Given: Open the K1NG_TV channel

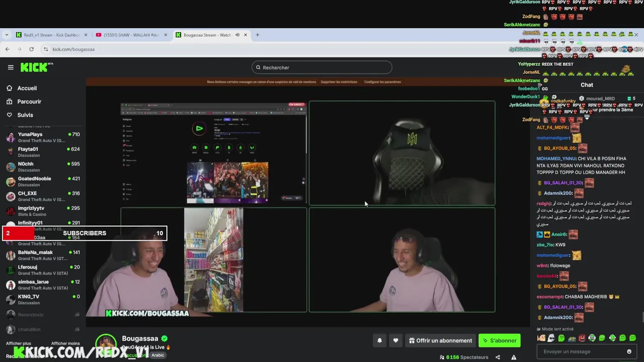Looking at the screenshot, I should (x=42, y=300).
